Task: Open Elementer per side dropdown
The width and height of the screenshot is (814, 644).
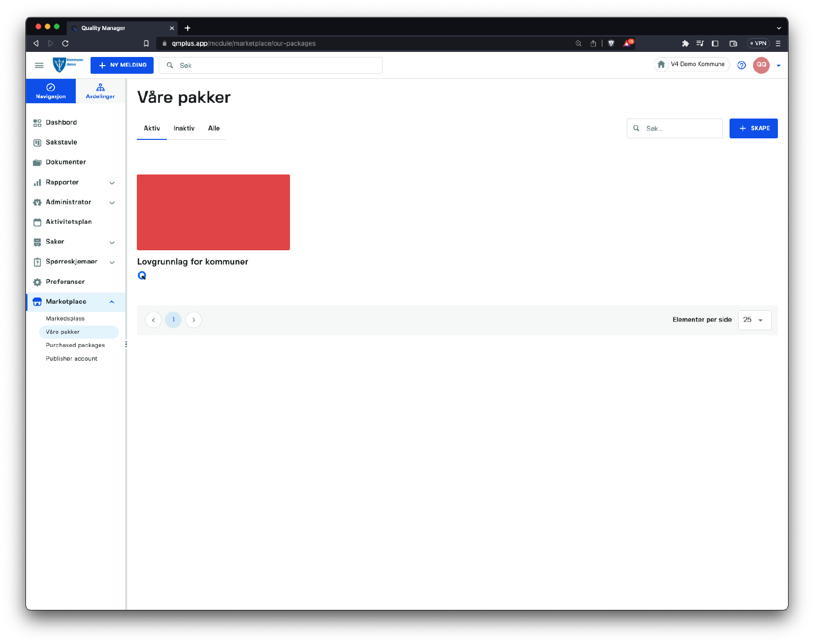Action: tap(754, 320)
